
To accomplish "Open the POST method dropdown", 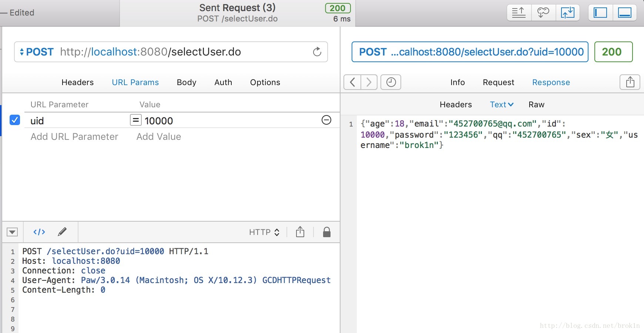I will pyautogui.click(x=37, y=52).
